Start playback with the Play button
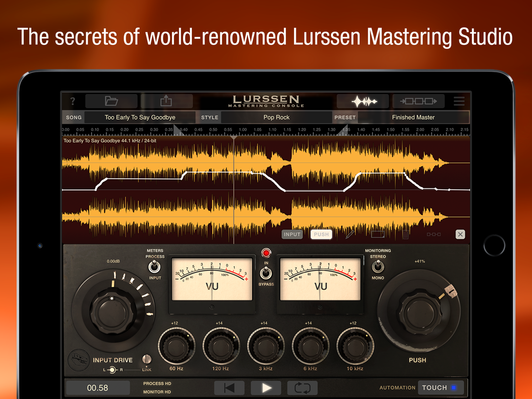Screen dimensions: 532x399 pyautogui.click(x=266, y=388)
